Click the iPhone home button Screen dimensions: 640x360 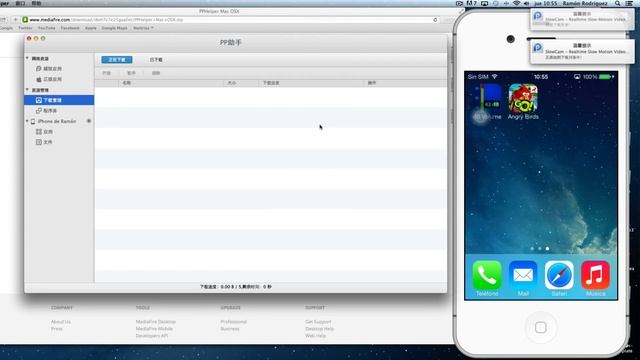[541, 327]
